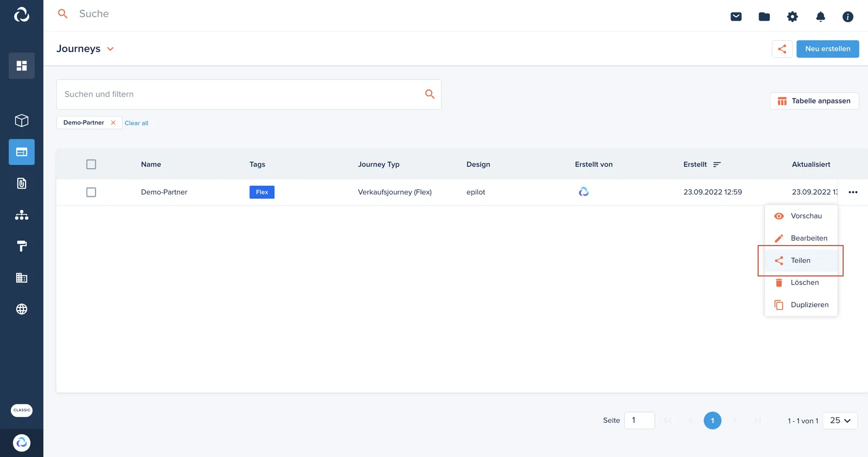This screenshot has width=868, height=457.
Task: Click the CLASSIC badge in sidebar
Action: coord(22,410)
